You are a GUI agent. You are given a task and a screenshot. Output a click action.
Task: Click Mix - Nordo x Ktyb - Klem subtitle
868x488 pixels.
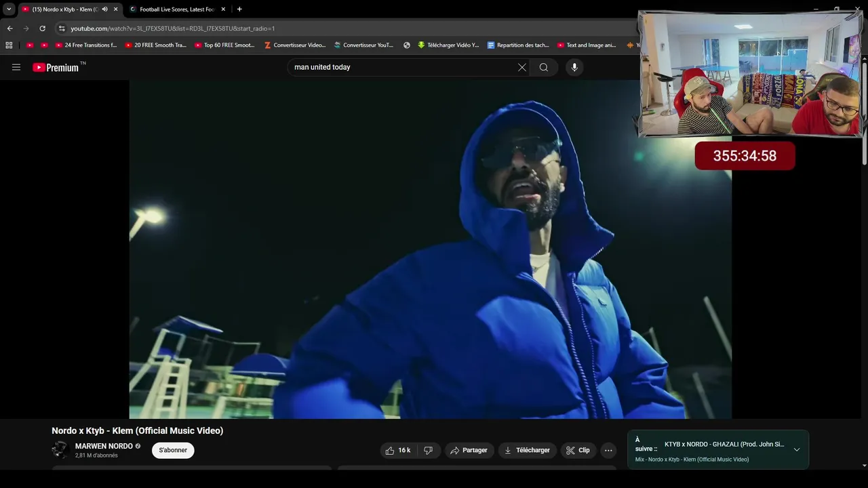692,460
